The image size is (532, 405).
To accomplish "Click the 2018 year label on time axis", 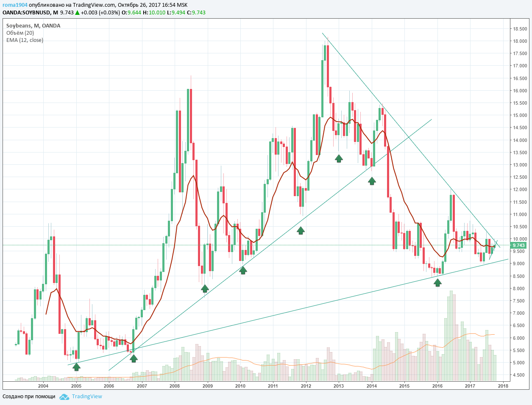I will (x=503, y=386).
